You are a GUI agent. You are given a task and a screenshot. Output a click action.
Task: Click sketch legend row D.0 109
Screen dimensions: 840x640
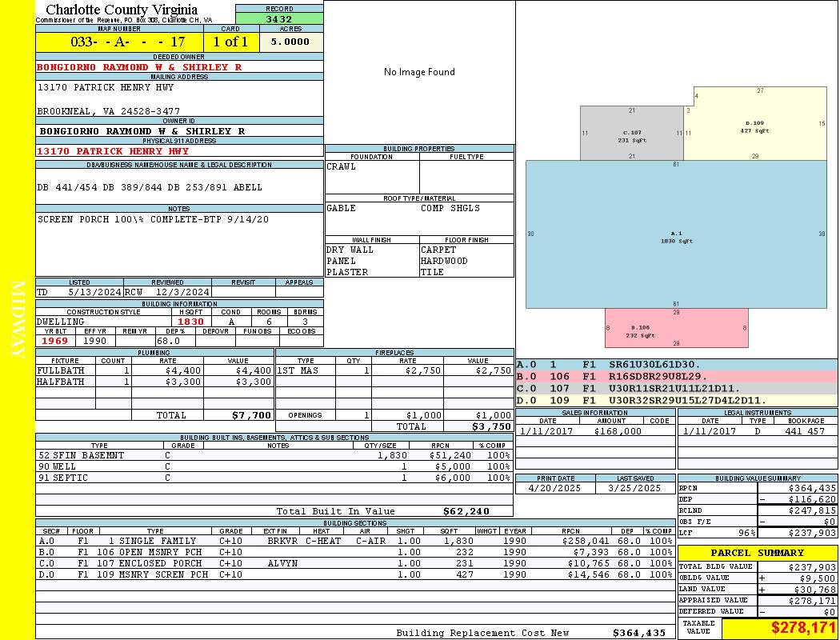pyautogui.click(x=677, y=400)
